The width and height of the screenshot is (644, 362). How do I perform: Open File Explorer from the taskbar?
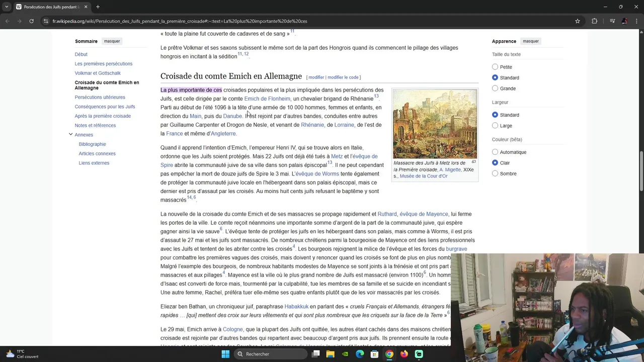[x=331, y=354]
